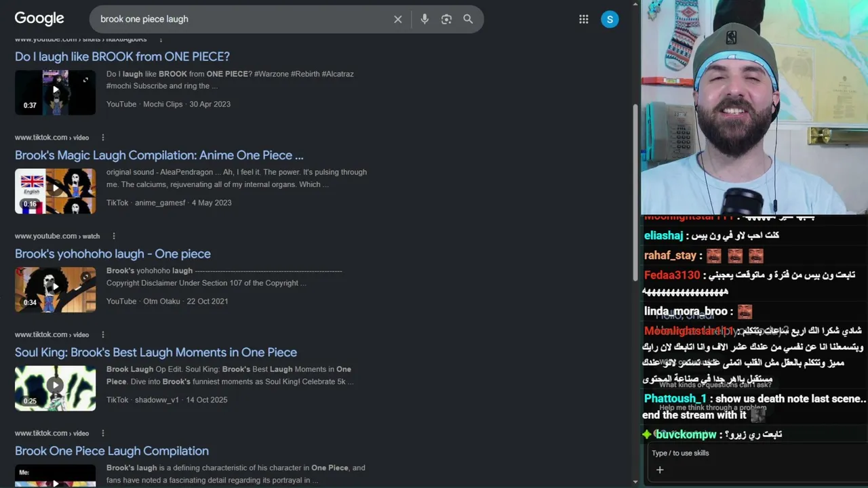
Task: Play the 0:25 shadoww_v1 TikTok thumbnail
Action: point(55,388)
